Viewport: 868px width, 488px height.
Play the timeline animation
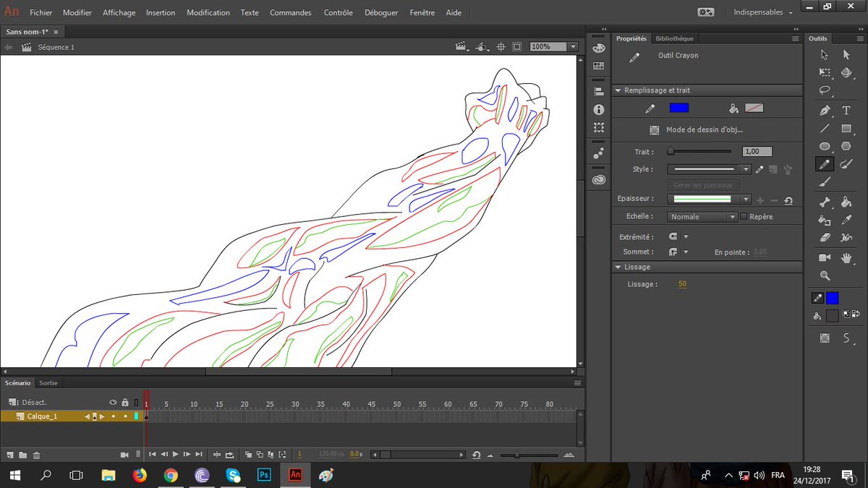coord(175,455)
